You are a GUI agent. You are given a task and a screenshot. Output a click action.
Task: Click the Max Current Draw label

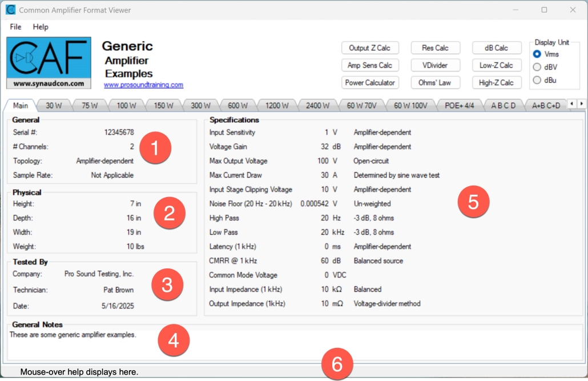[x=236, y=175]
